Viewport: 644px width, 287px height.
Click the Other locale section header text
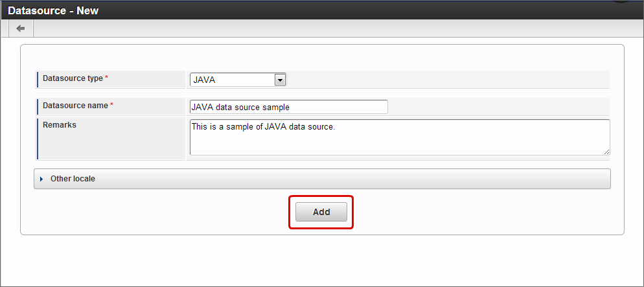coord(73,179)
